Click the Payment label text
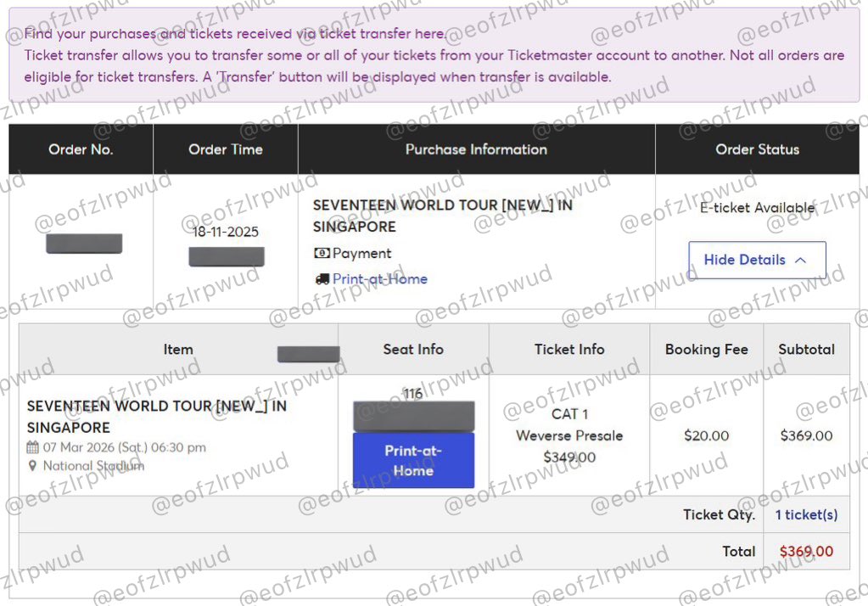The image size is (868, 606). 361,253
